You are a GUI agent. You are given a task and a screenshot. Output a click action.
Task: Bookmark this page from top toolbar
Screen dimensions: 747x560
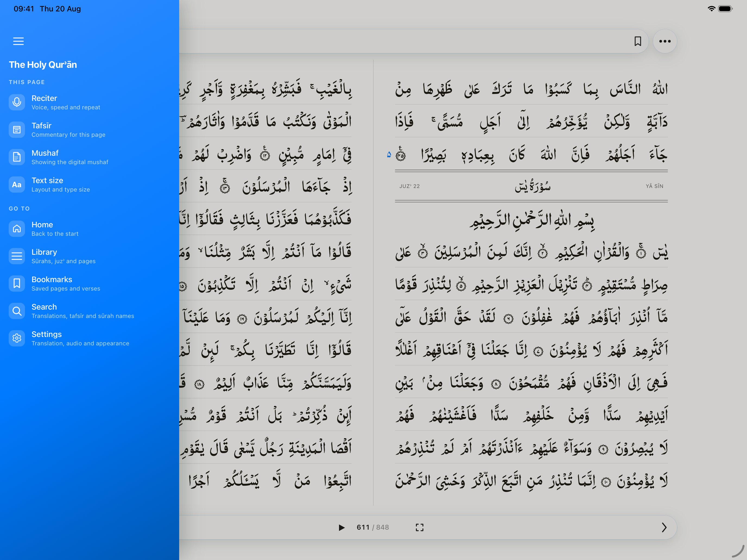[x=638, y=41]
